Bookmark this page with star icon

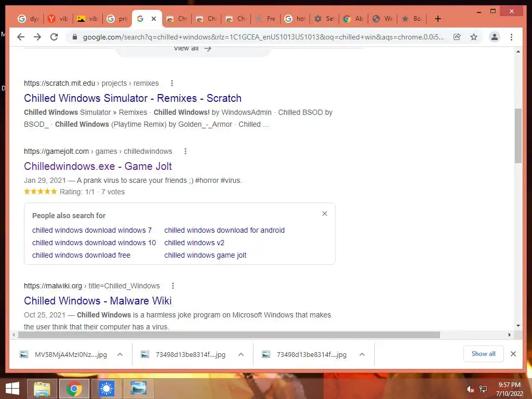pos(474,37)
